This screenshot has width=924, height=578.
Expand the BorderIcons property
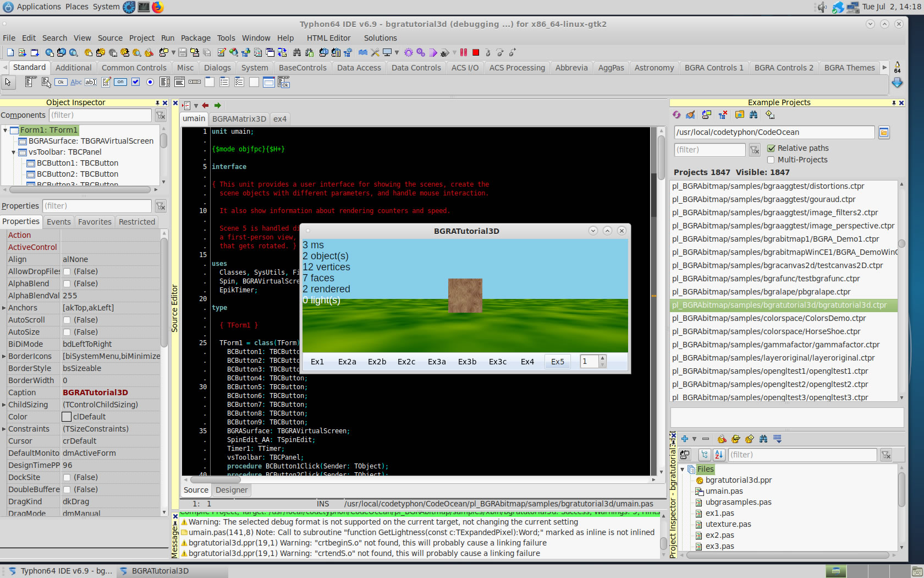pyautogui.click(x=4, y=356)
